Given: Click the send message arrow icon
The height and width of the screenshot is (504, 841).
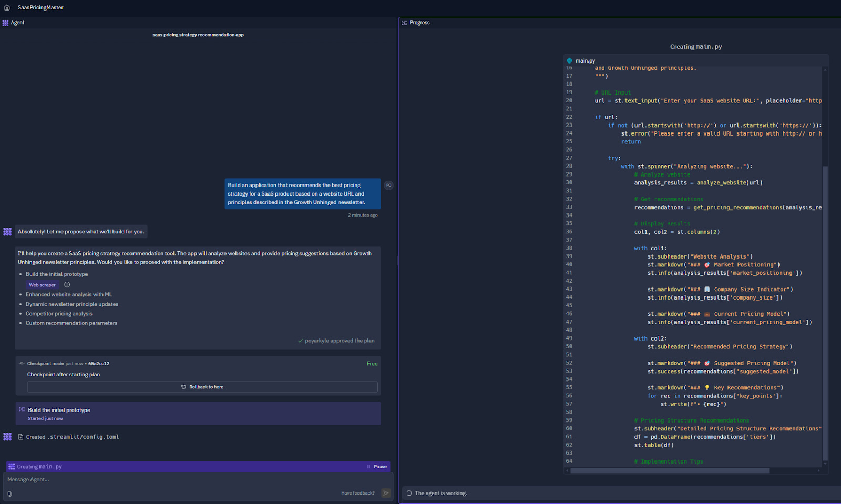Looking at the screenshot, I should pos(386,493).
